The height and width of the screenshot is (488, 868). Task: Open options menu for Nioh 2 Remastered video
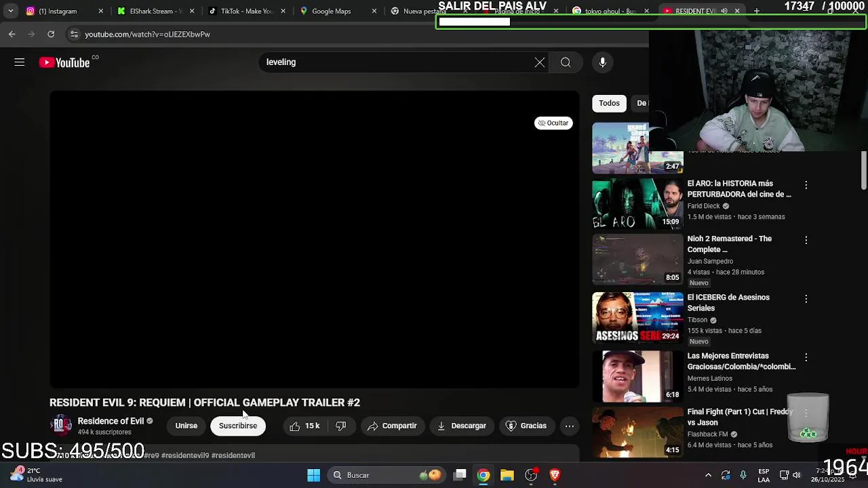click(x=806, y=240)
